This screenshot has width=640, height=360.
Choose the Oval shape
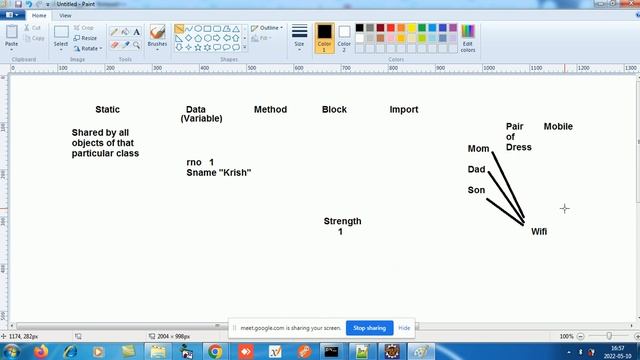click(x=198, y=29)
